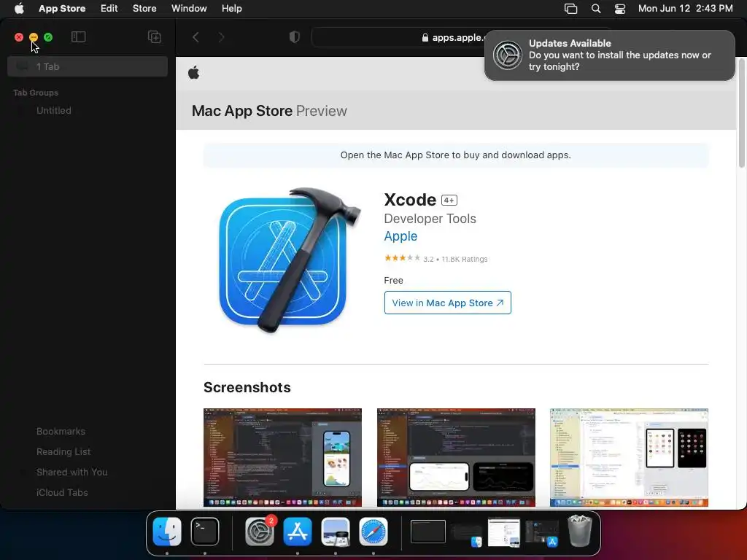
Task: Open the Trash in the Dock
Action: point(580,531)
